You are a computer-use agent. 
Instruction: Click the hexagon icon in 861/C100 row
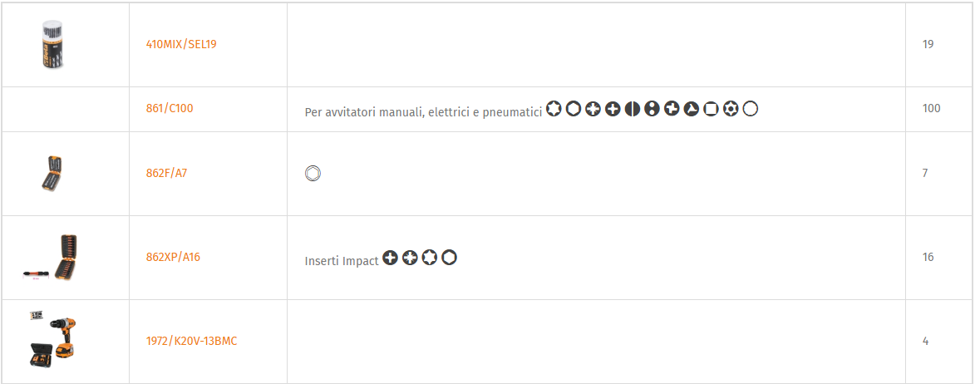(574, 109)
